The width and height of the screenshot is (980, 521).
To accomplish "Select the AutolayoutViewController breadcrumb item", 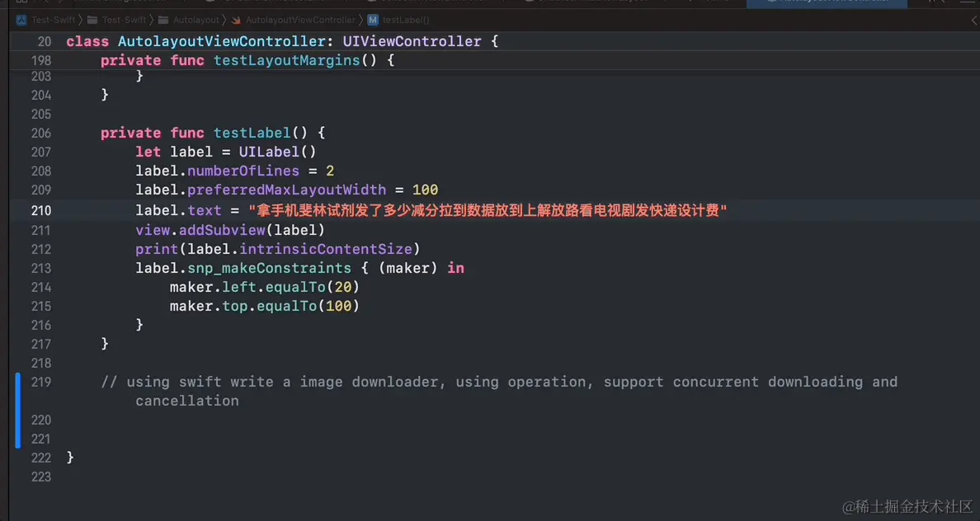I will point(300,20).
